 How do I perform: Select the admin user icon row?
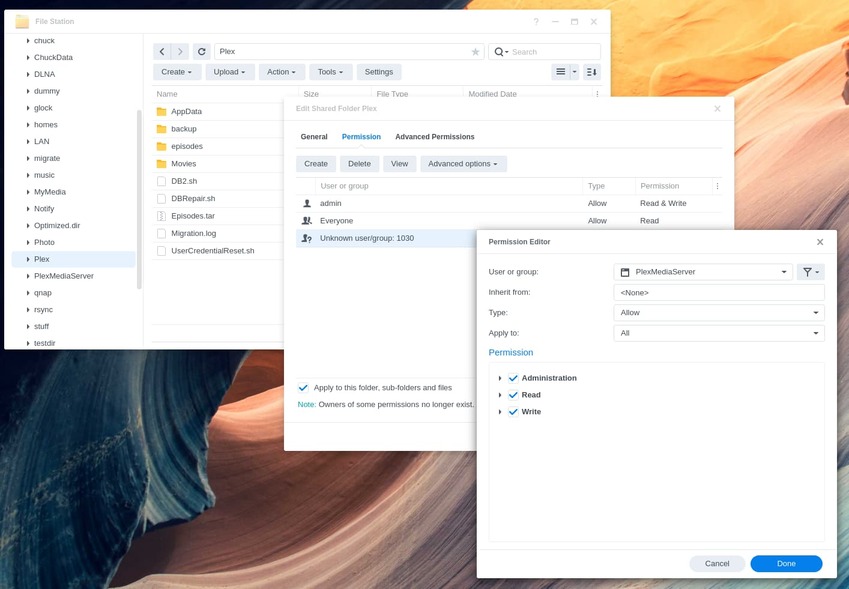[x=307, y=204]
